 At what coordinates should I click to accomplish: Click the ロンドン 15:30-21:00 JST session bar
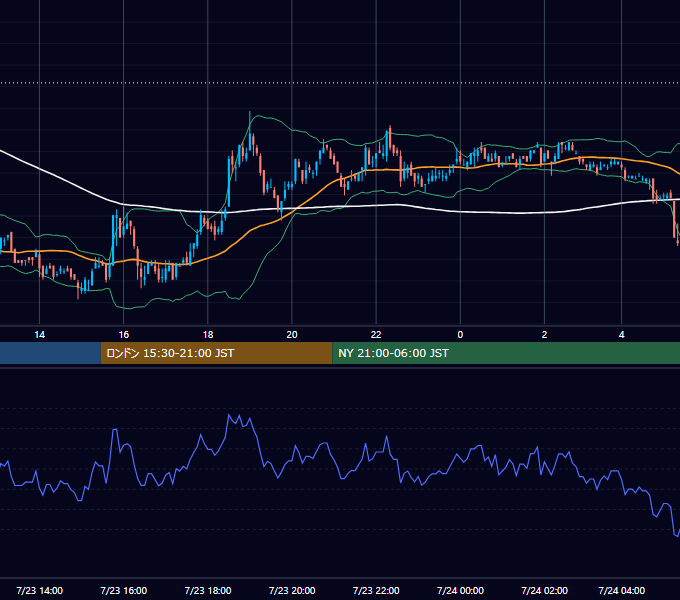[x=216, y=353]
